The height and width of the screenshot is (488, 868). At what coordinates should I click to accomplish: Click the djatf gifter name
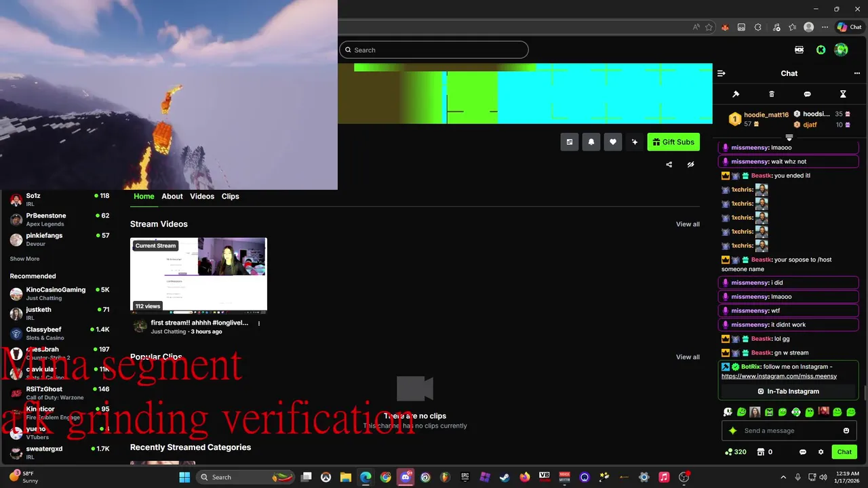pyautogui.click(x=810, y=125)
